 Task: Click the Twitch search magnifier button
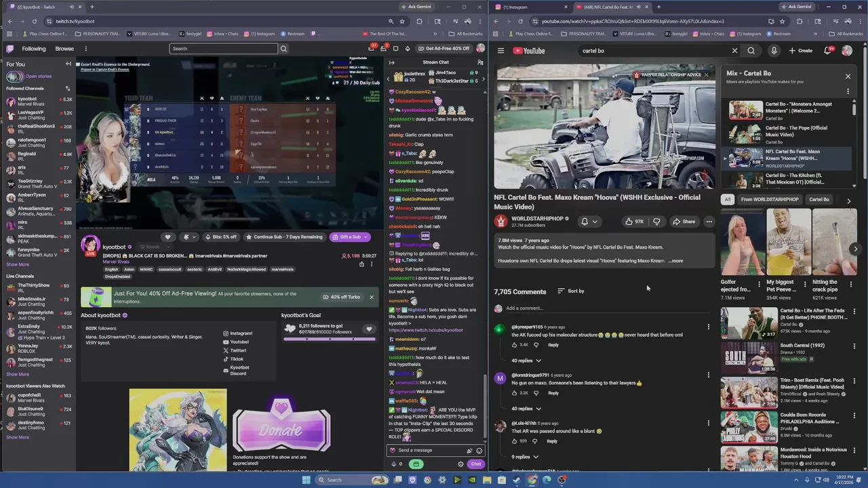click(x=283, y=49)
